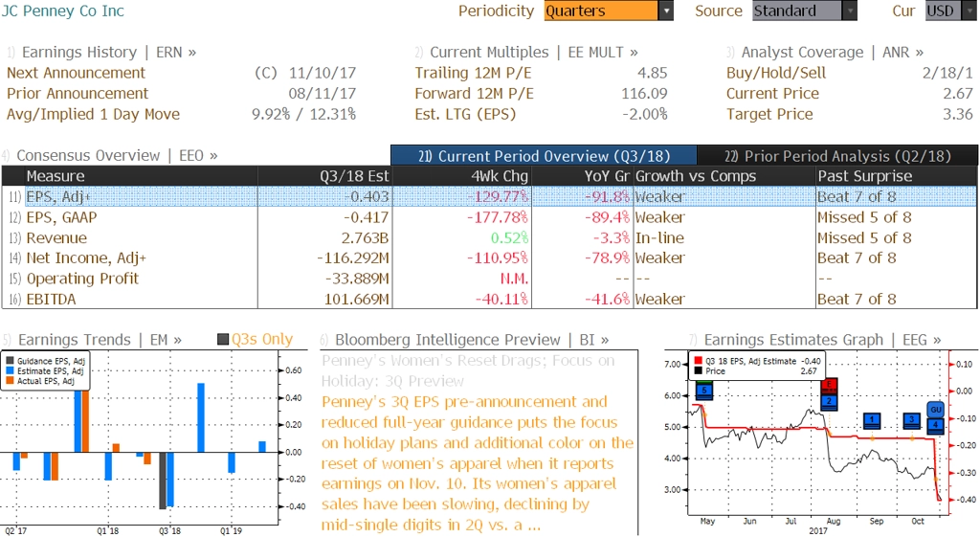This screenshot has height=537, width=980.
Task: Open the currency USD dropdown
Action: coord(952,11)
